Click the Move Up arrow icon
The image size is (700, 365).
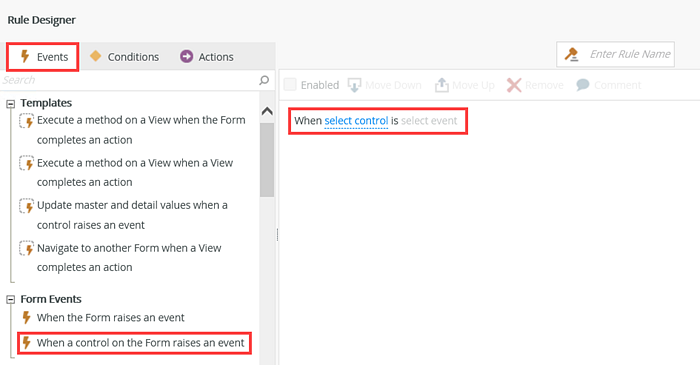442,85
